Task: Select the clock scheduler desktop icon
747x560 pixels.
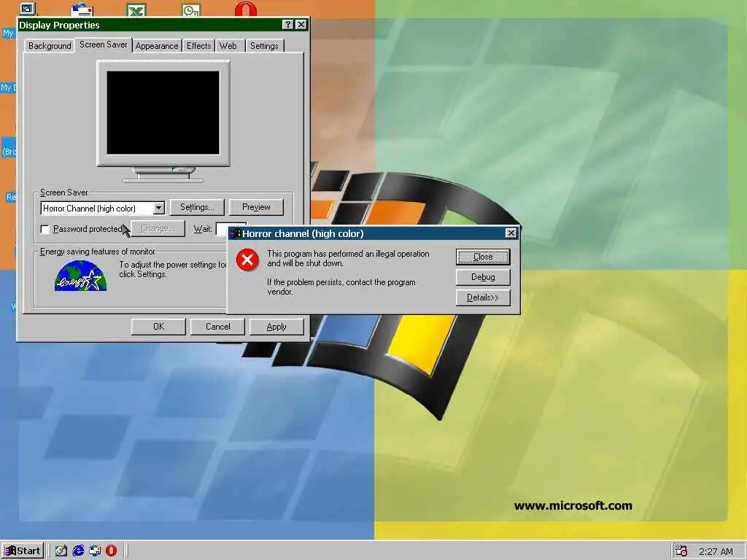Action: (x=191, y=9)
